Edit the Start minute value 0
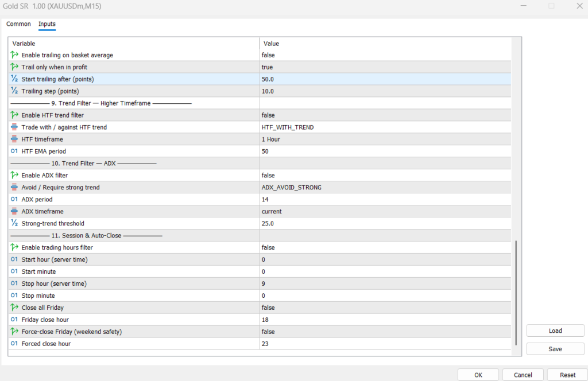588x381 pixels. coord(385,271)
